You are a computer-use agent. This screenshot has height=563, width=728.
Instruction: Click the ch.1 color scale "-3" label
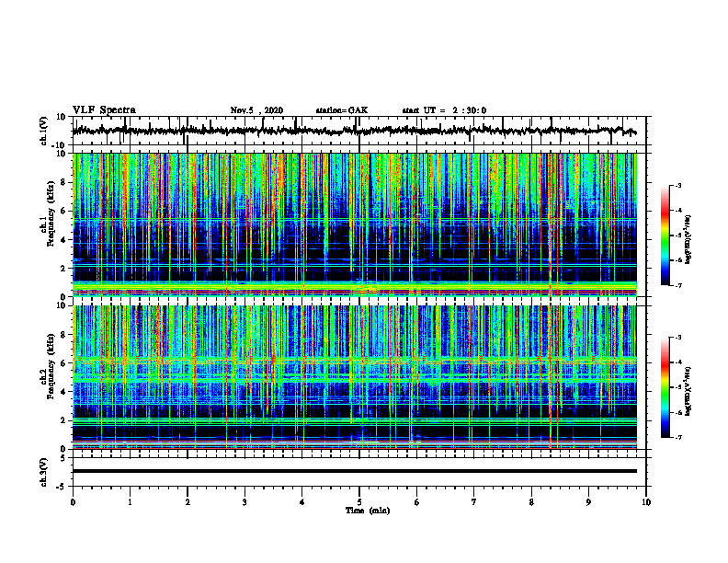[x=677, y=185]
